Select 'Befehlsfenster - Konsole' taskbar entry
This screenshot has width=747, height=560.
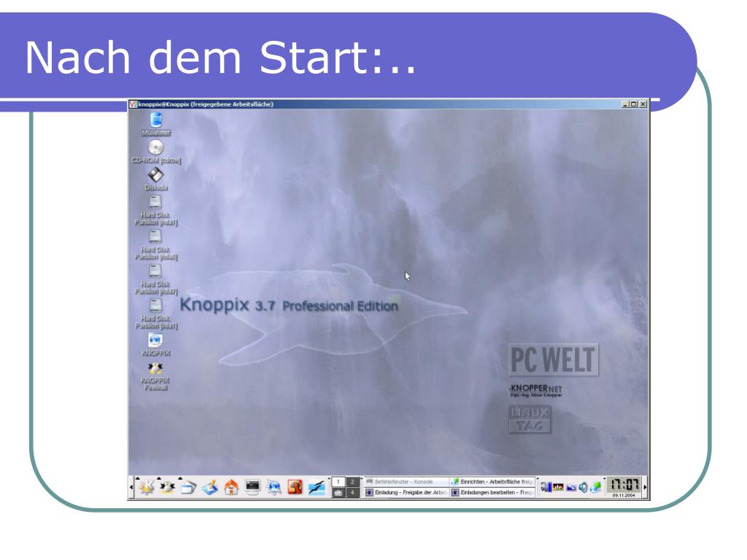pos(406,482)
